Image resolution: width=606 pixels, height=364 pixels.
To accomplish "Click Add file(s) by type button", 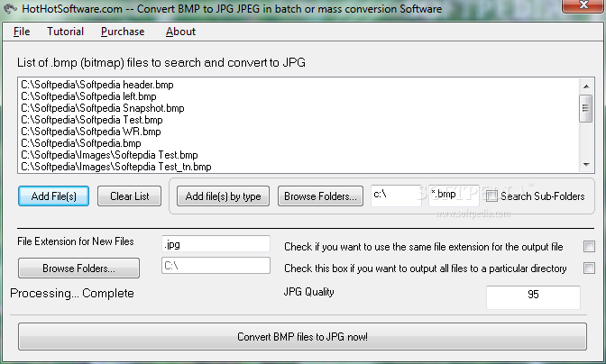I will [223, 196].
